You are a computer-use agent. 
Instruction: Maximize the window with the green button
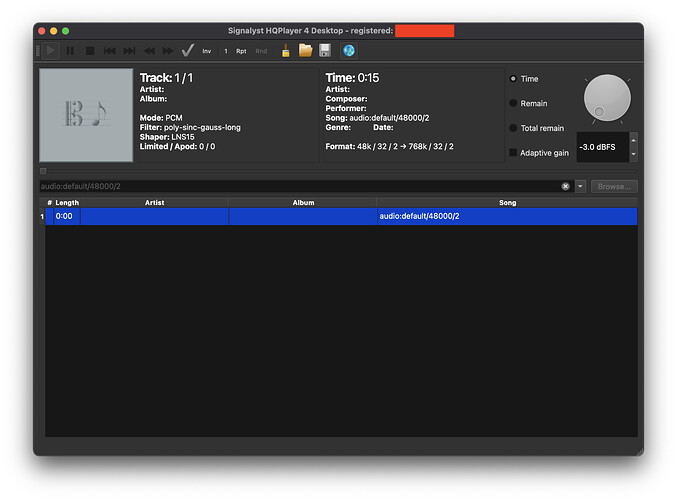point(66,31)
